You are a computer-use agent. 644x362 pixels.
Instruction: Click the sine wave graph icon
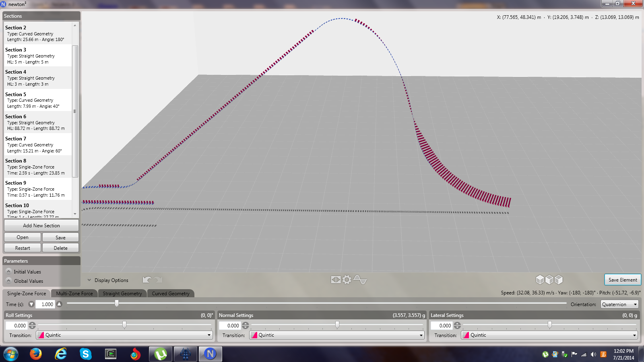point(360,280)
